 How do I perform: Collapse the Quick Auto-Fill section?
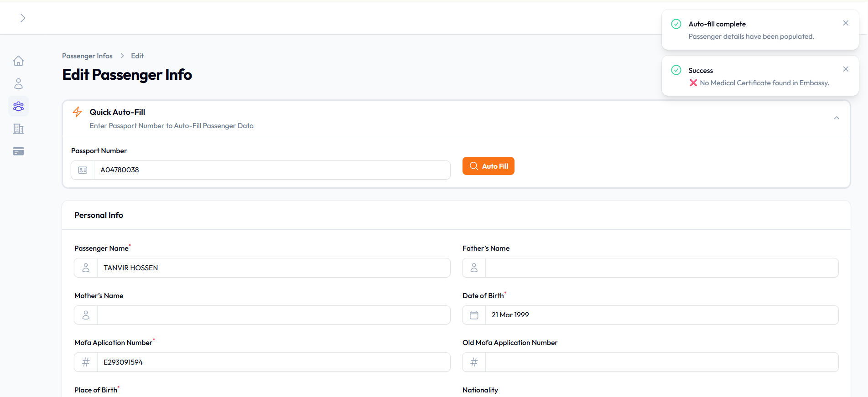(x=837, y=118)
